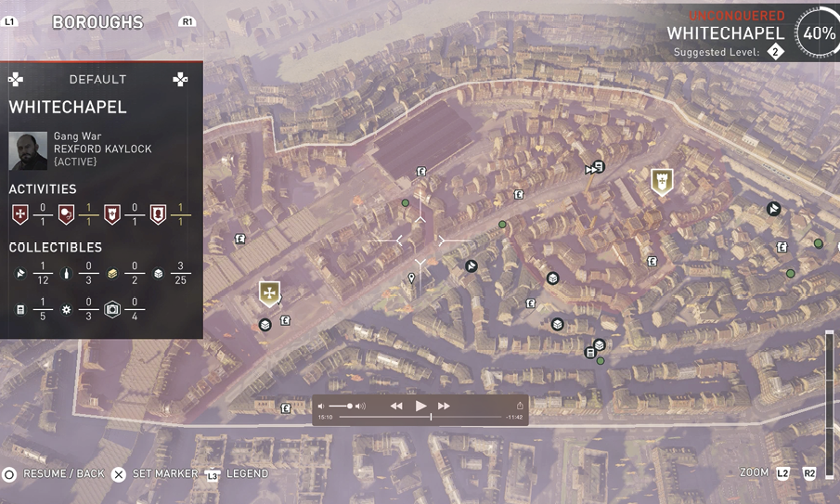The width and height of the screenshot is (840, 504).
Task: Click the video progress timeline bar
Action: (420, 417)
